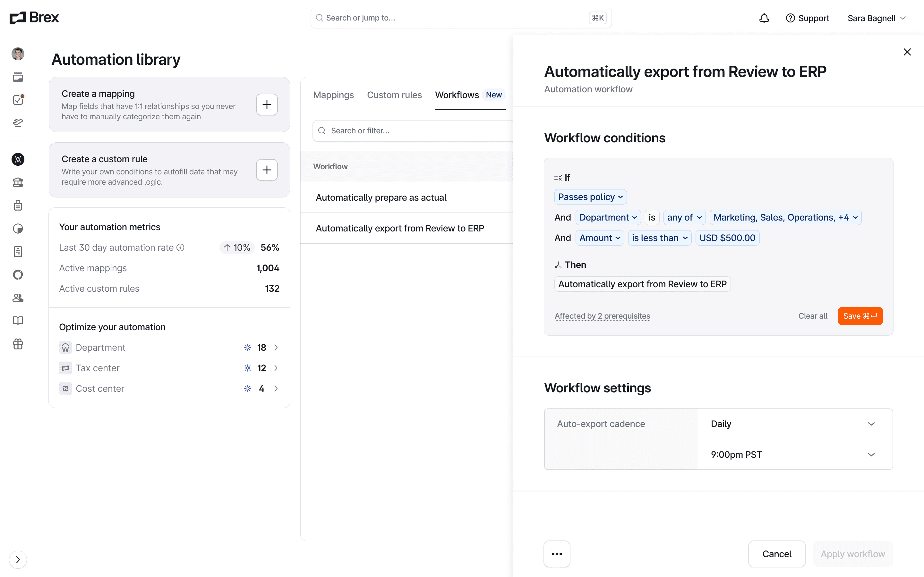Screen dimensions: 924x577
Task: Click the notifications bell icon
Action: 764,18
